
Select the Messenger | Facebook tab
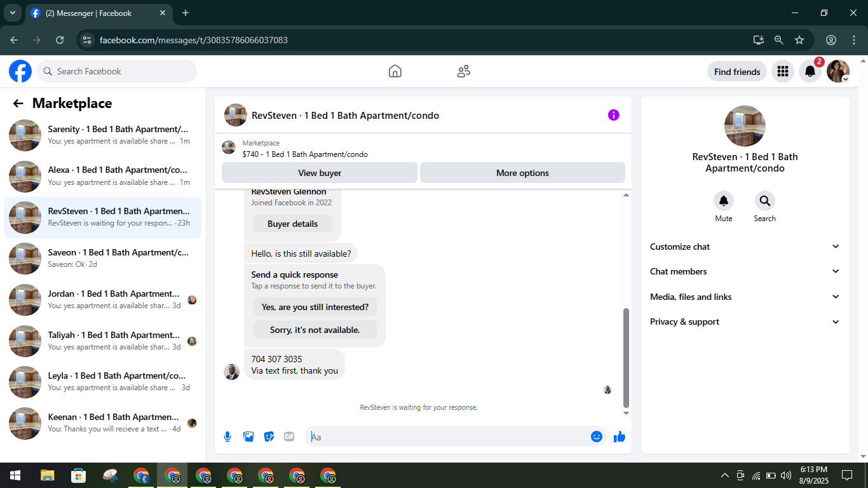point(99,13)
